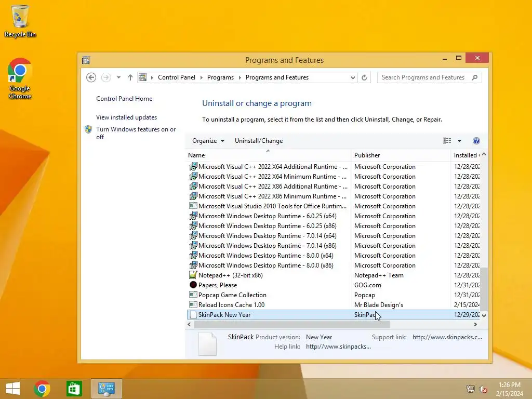Refresh the Programs and Features list

364,77
